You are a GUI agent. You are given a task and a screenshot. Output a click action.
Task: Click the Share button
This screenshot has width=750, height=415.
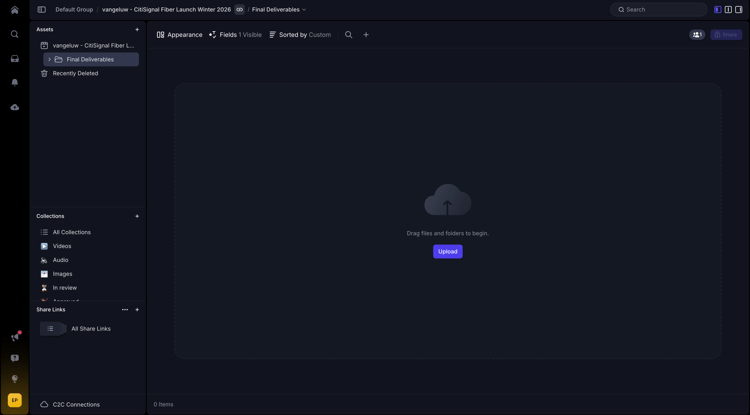coord(726,34)
